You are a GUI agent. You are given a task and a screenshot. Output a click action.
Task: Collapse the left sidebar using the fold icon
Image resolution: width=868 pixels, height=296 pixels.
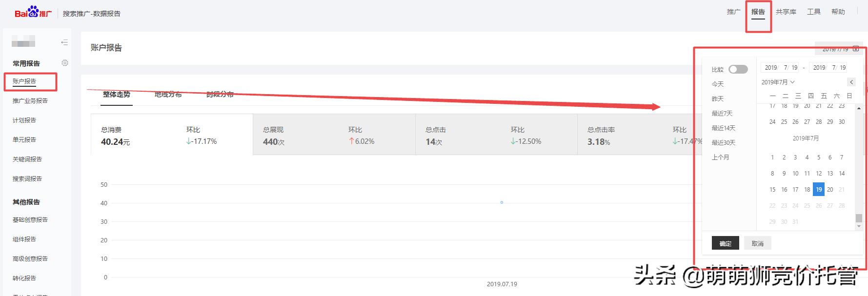[64, 43]
